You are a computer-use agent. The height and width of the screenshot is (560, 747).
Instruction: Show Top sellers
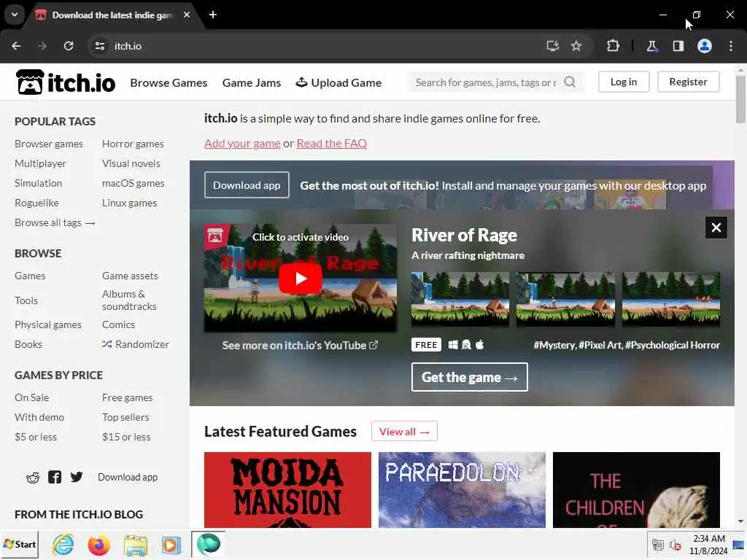(x=125, y=417)
